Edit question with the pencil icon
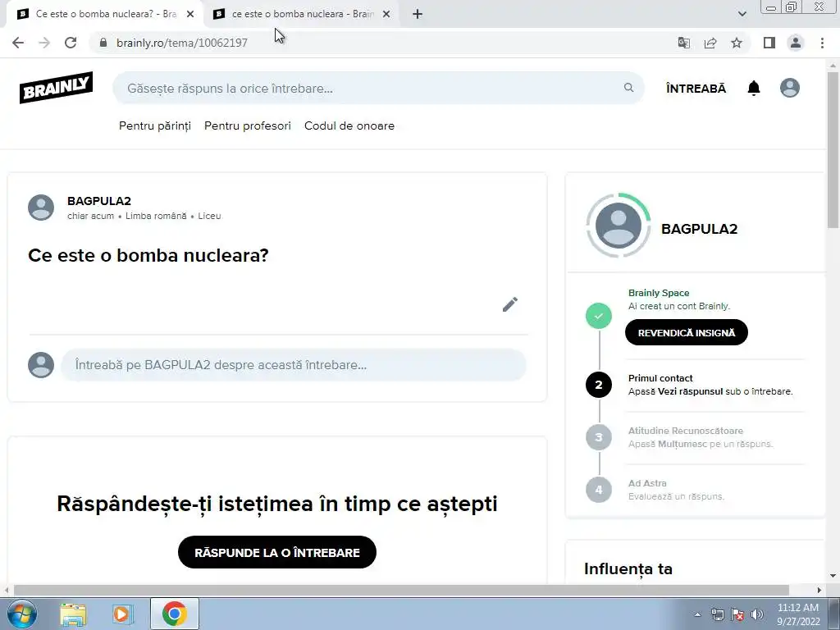The height and width of the screenshot is (630, 840). (x=510, y=304)
